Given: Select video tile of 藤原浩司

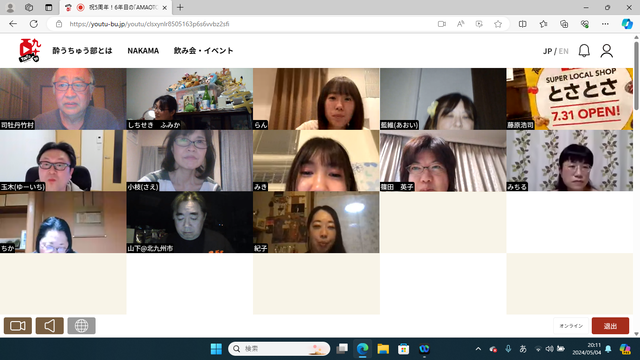Looking at the screenshot, I should click(x=569, y=99).
